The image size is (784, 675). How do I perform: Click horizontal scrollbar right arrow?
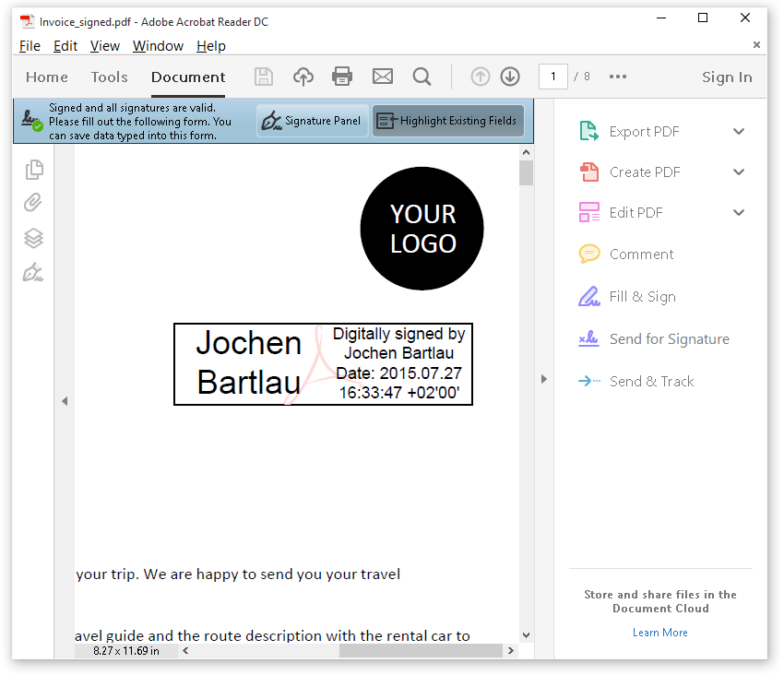(x=510, y=650)
